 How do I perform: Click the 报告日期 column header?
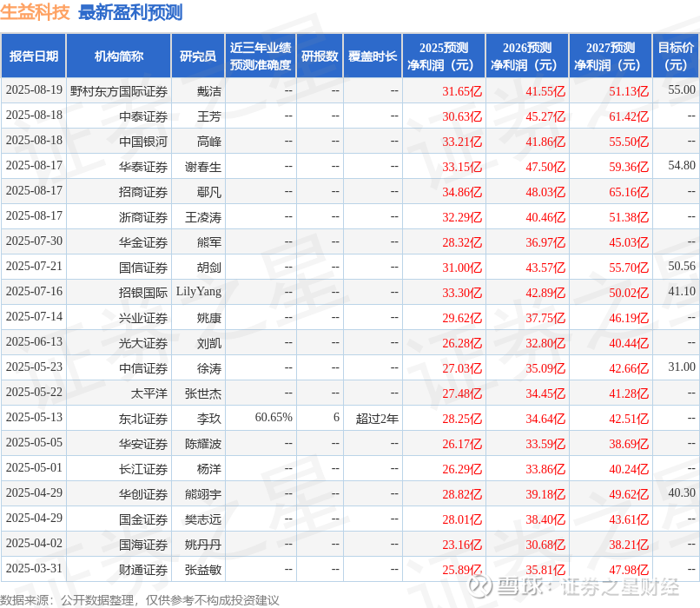click(x=34, y=56)
